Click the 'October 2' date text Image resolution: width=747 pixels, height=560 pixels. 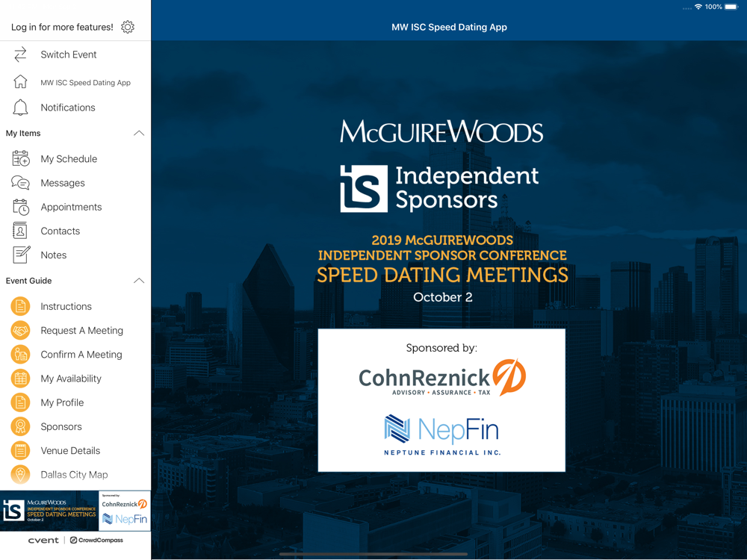click(x=442, y=297)
